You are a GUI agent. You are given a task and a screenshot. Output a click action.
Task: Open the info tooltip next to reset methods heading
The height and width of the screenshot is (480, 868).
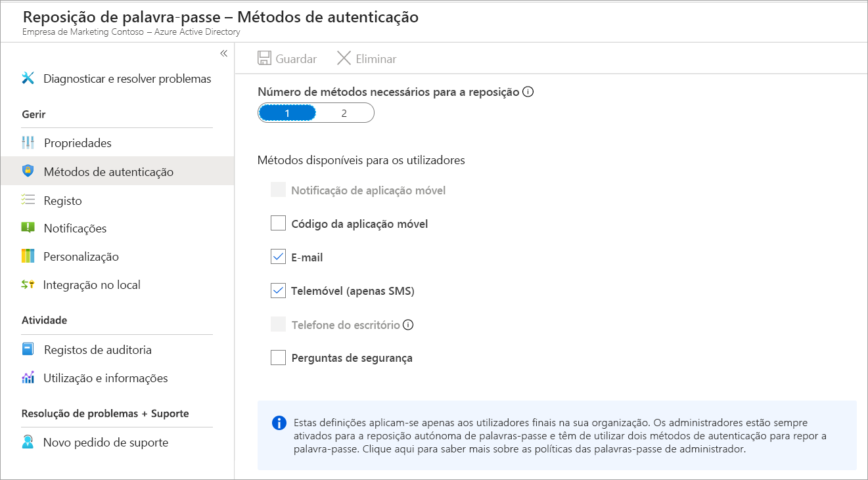tap(528, 91)
